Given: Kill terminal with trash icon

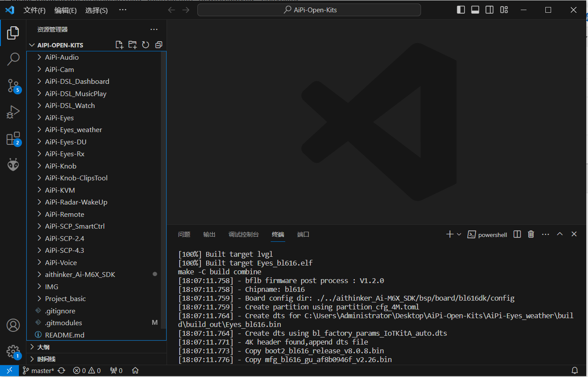Looking at the screenshot, I should coord(531,234).
